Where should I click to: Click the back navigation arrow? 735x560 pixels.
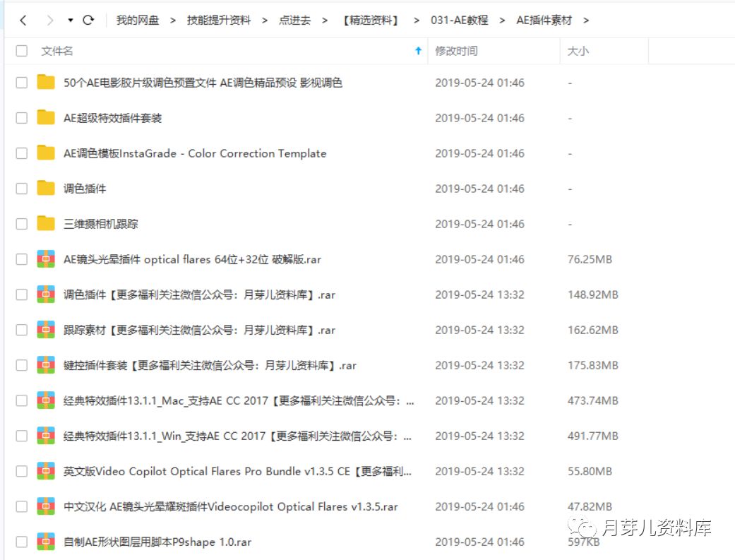23,20
